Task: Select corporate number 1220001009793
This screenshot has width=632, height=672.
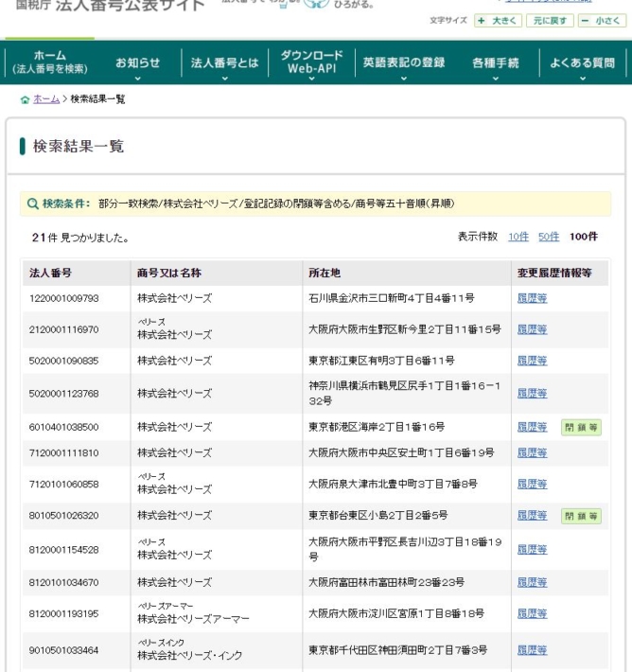Action: coord(63,298)
